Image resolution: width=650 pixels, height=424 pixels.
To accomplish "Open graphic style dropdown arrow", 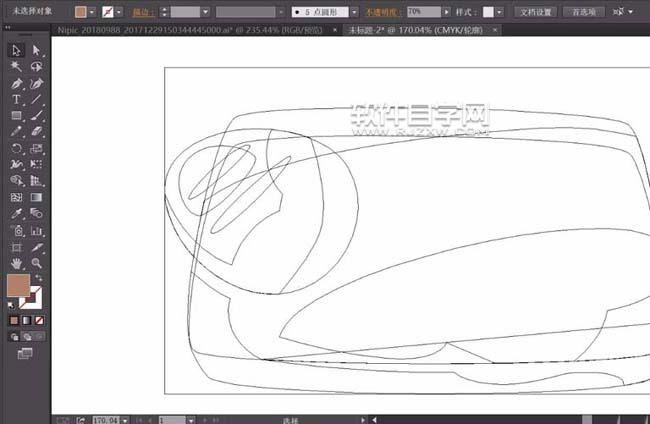I will [x=500, y=12].
